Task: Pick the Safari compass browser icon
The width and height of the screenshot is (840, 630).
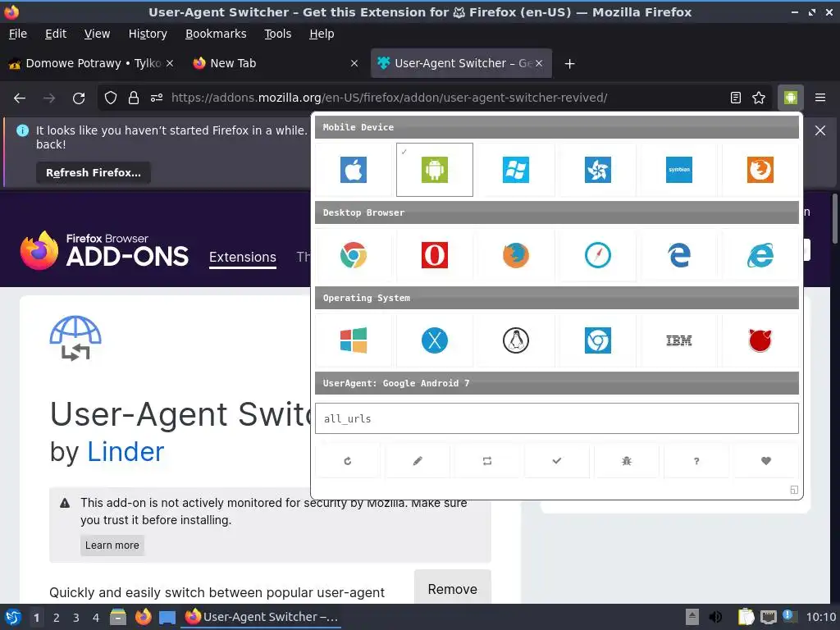Action: point(598,255)
